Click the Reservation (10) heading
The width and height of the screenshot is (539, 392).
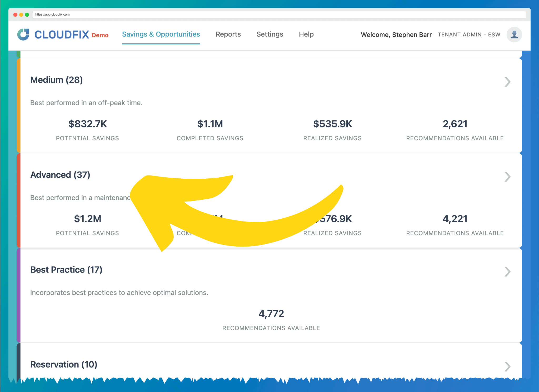pos(64,365)
